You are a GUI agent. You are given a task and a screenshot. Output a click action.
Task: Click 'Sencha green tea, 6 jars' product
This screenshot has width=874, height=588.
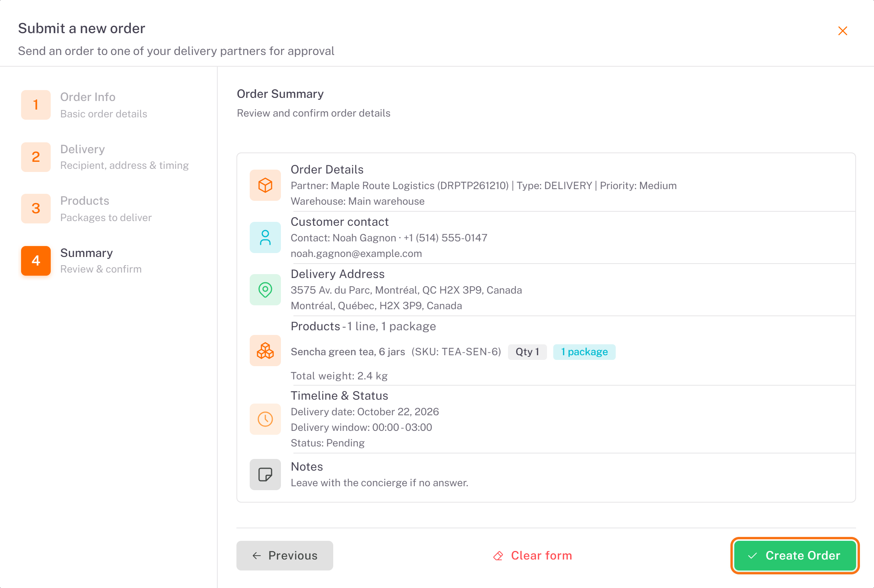[x=348, y=352]
